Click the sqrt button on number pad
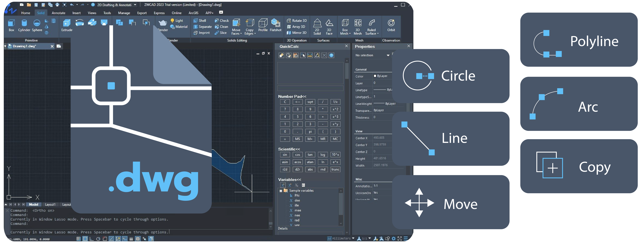This screenshot has width=644, height=244. point(310,102)
